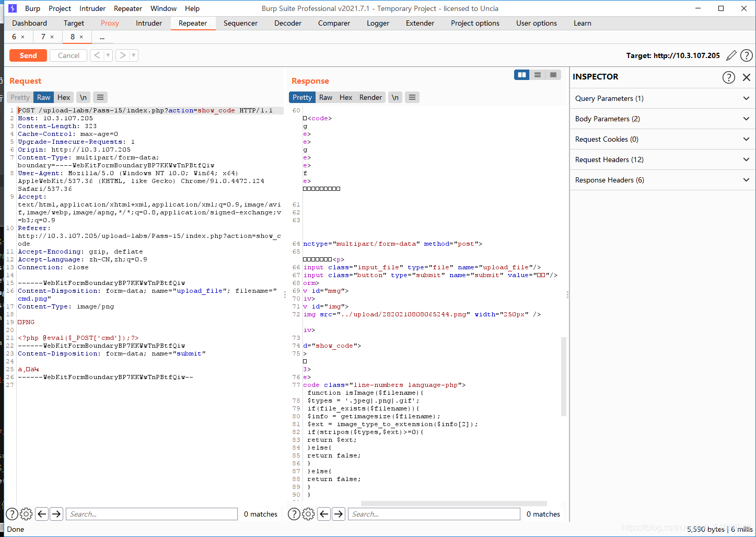Open back-history dropdown arrow
756x537 pixels.
[108, 55]
